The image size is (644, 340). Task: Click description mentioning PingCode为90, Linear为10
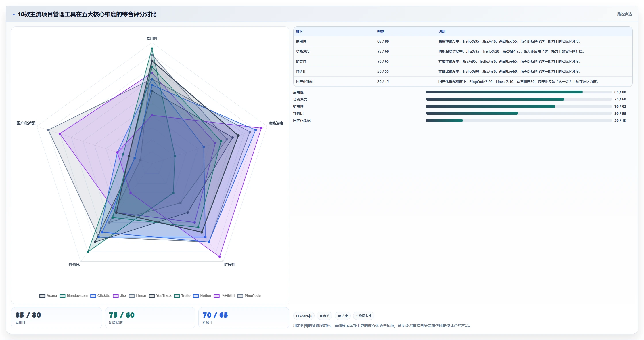click(x=519, y=82)
